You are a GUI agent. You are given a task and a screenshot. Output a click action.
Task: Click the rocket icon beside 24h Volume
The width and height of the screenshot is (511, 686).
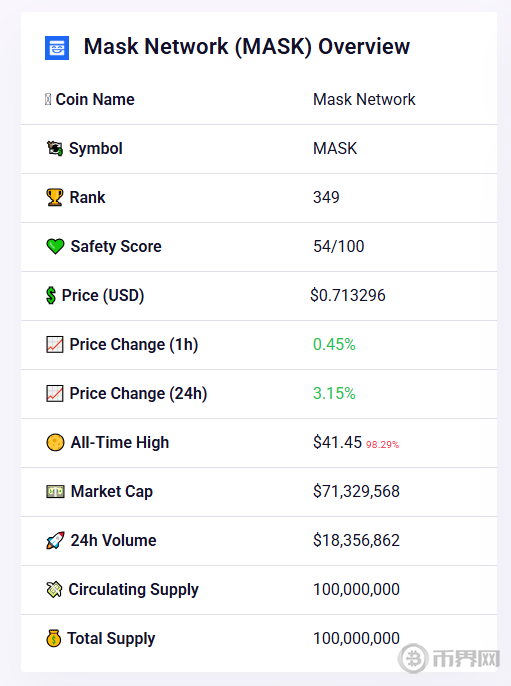55,540
